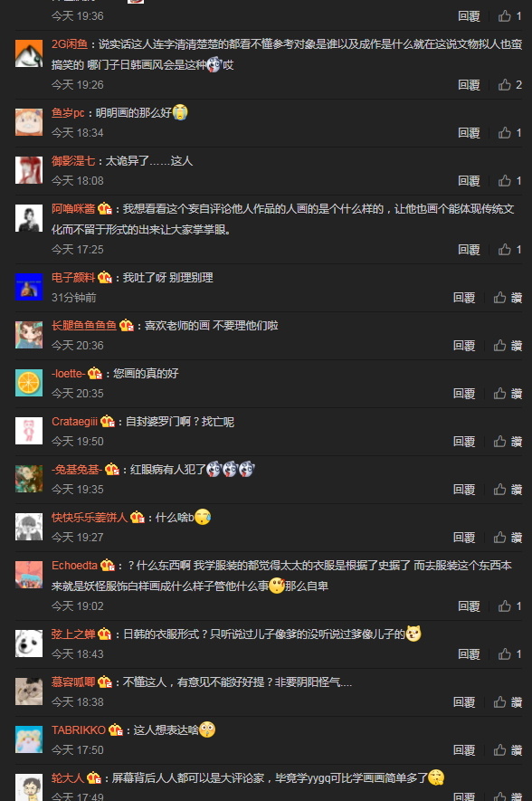Image resolution: width=532 pixels, height=801 pixels.
Task: Give thumbs-up to 长腿鱼鱼鱼鱼's comment
Action: 508,346
